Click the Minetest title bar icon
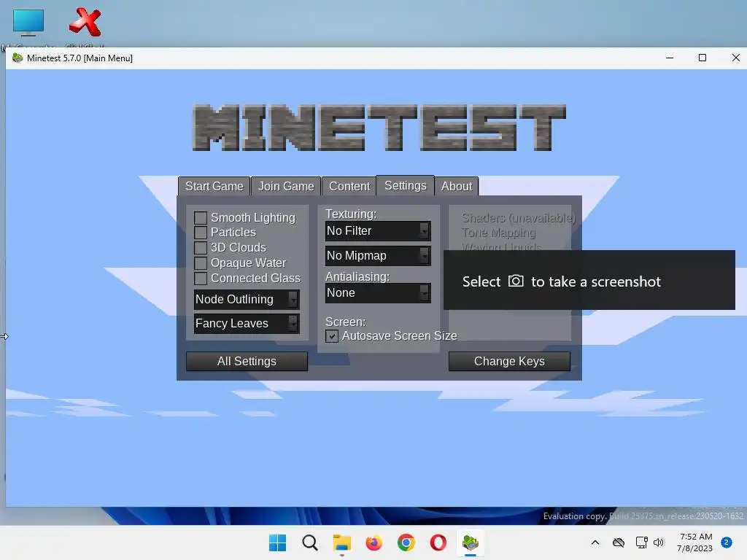 [x=18, y=58]
